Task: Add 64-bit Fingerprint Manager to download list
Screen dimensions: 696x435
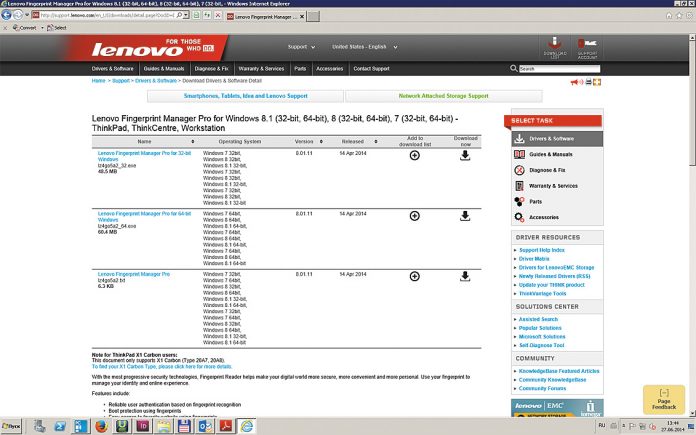Action: (x=415, y=216)
